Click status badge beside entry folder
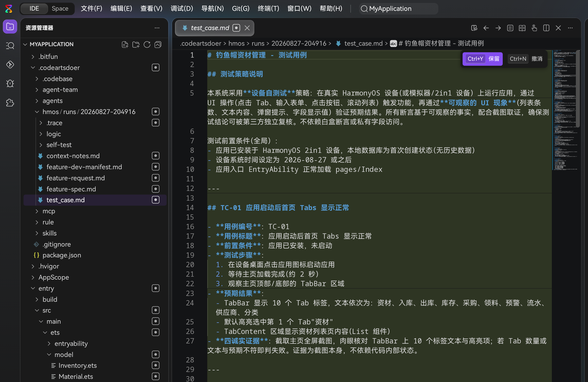Image resolution: width=588 pixels, height=382 pixels. (x=156, y=288)
